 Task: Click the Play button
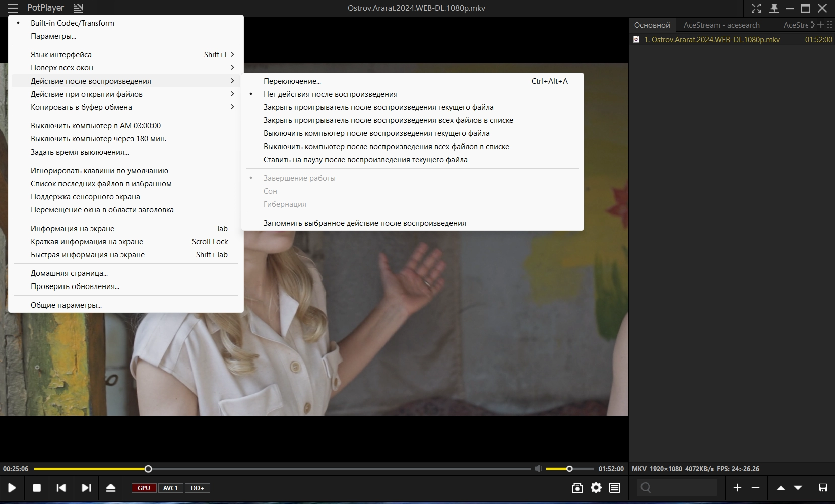pyautogui.click(x=12, y=488)
